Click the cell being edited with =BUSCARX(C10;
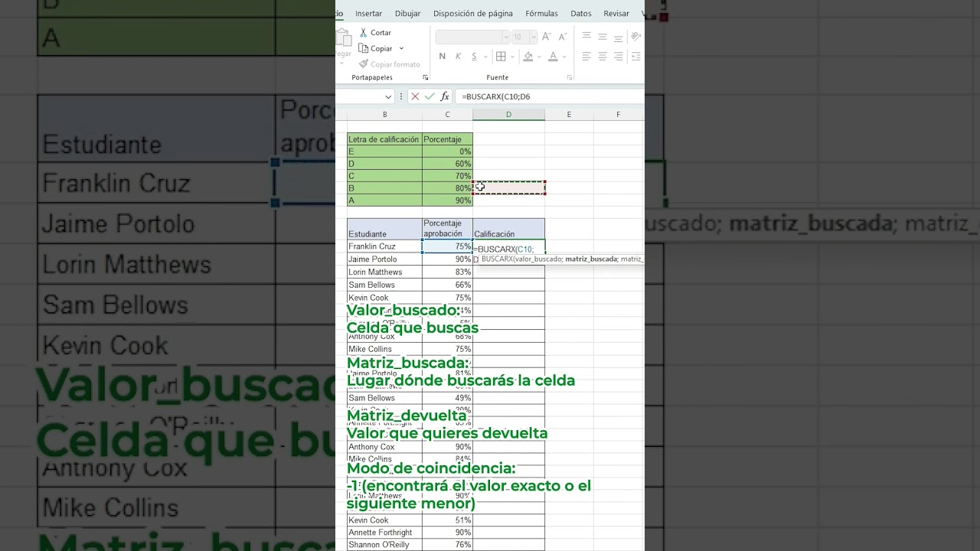Screen dimensions: 980x551 pyautogui.click(x=509, y=247)
